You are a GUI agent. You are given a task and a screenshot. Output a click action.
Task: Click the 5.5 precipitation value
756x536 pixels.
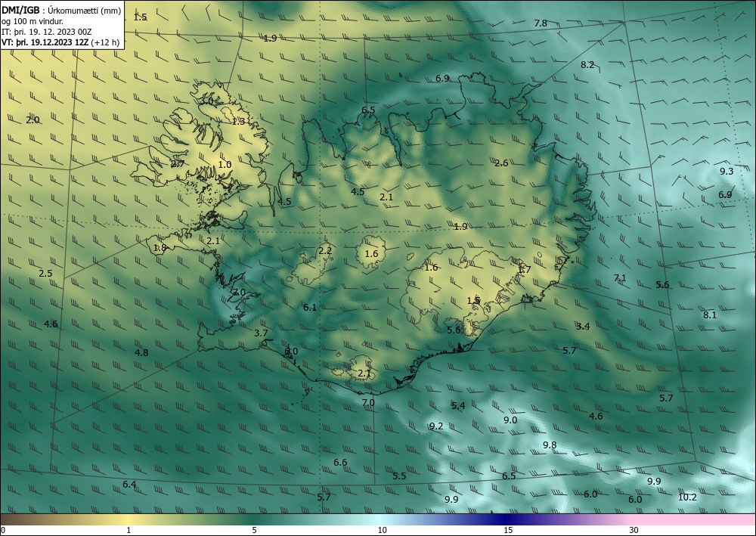(x=399, y=476)
